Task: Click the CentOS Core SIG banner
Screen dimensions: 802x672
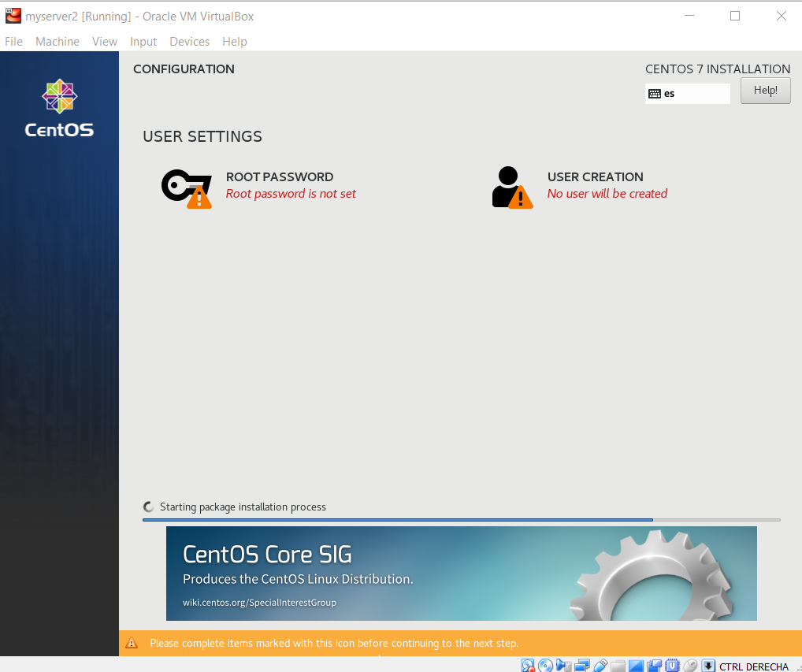Action: pyautogui.click(x=462, y=574)
